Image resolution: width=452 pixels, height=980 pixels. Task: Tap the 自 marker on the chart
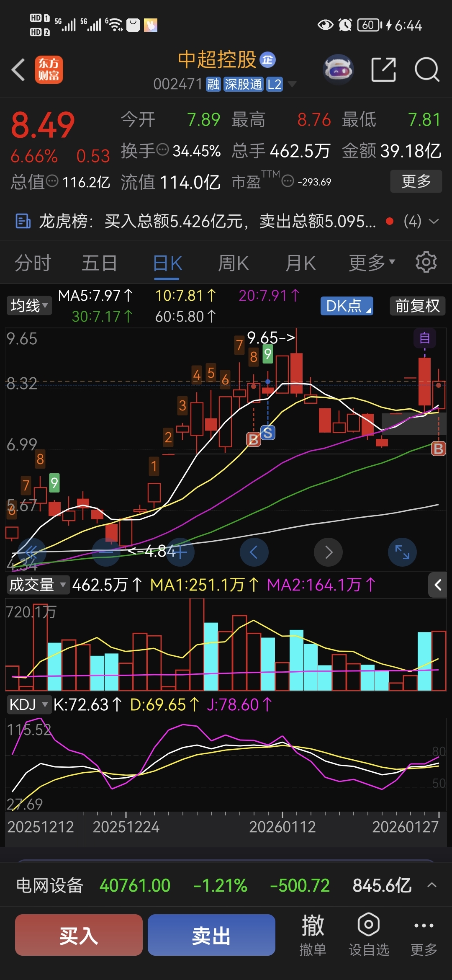click(425, 338)
